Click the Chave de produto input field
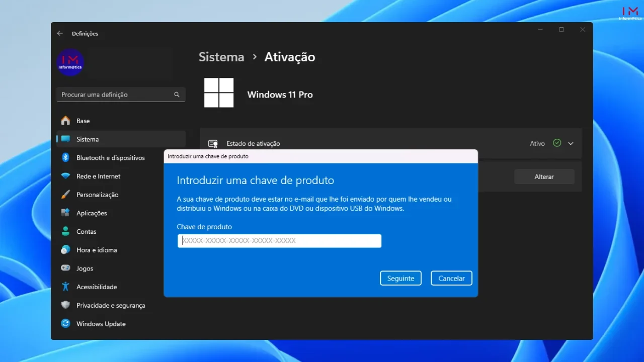 click(x=279, y=241)
